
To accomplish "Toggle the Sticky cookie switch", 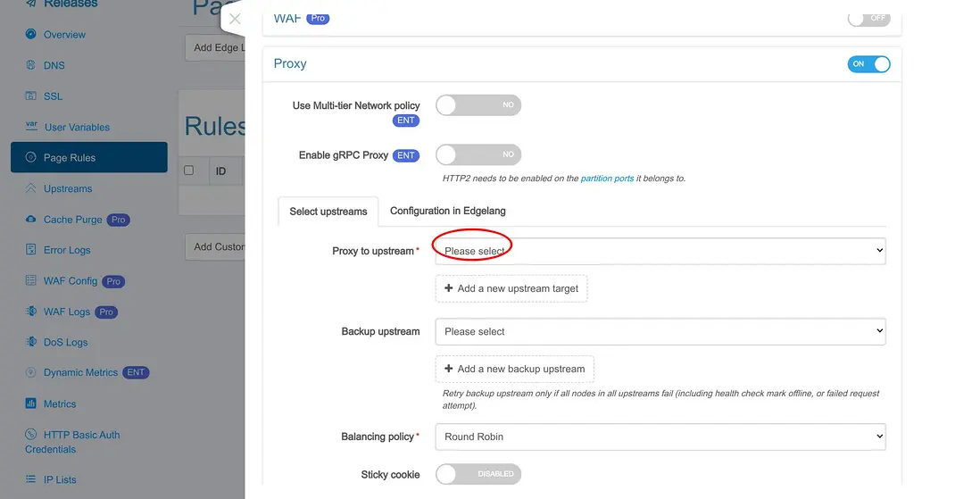I will (478, 474).
